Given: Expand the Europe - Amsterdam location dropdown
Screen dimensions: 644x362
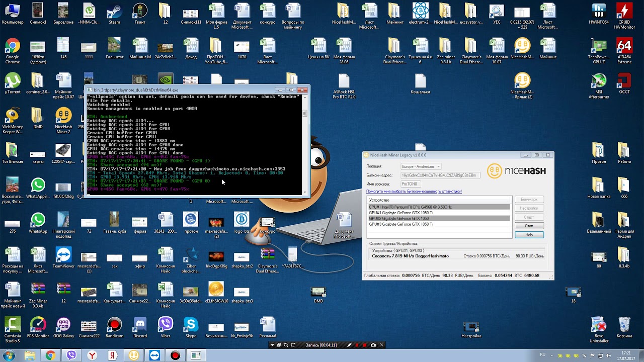Looking at the screenshot, I should pyautogui.click(x=438, y=166).
